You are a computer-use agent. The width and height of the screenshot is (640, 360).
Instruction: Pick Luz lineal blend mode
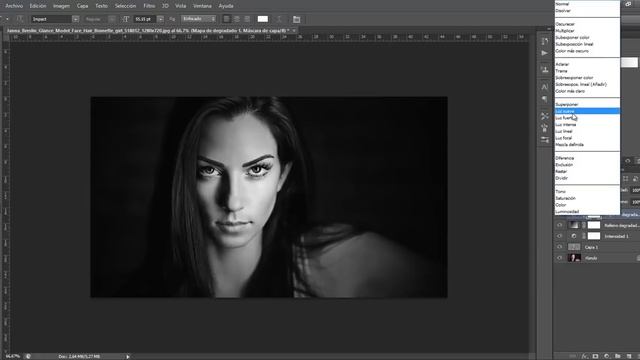587,131
